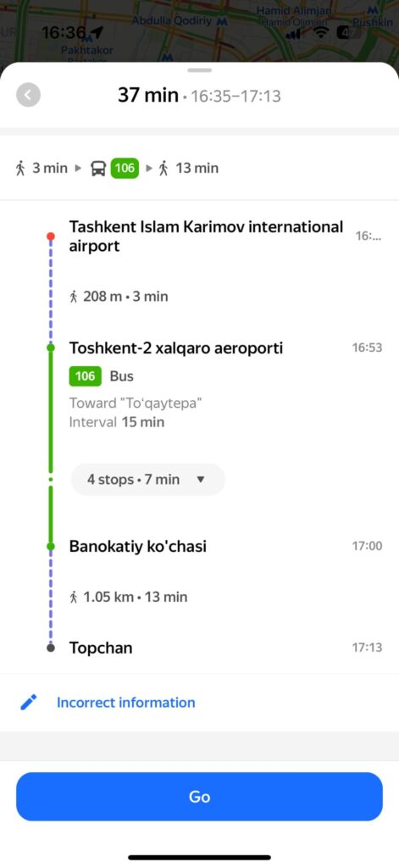Tap the walk icon beside 1.05 km
Screen dimensions: 399x868
tap(74, 597)
